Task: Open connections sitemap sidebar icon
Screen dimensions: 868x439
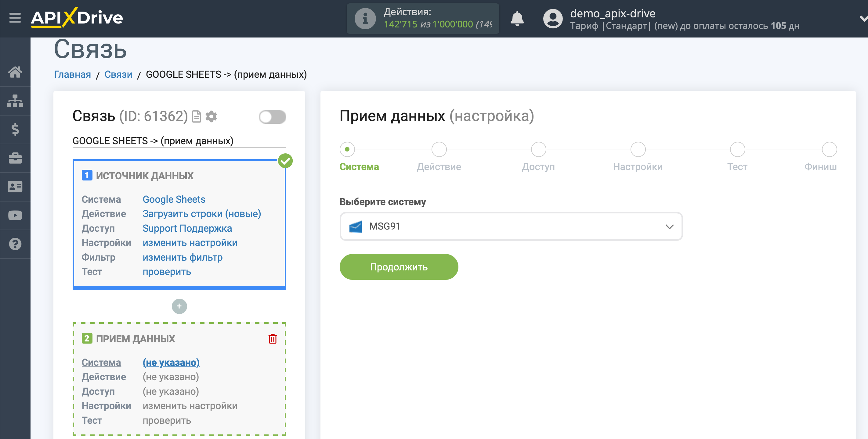Action: (x=15, y=101)
